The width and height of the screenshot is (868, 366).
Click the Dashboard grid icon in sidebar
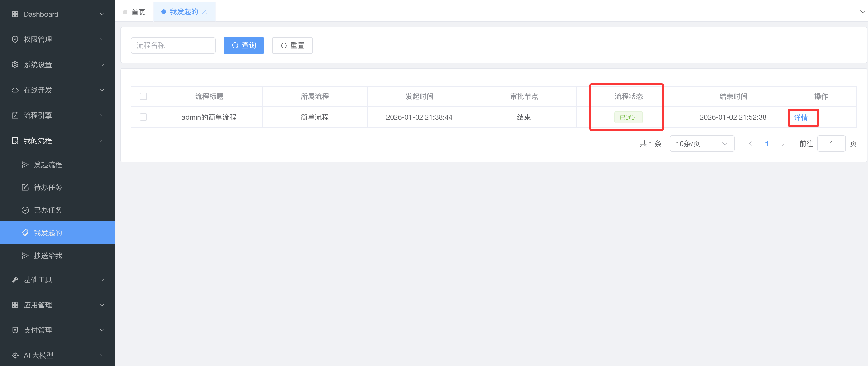(15, 14)
